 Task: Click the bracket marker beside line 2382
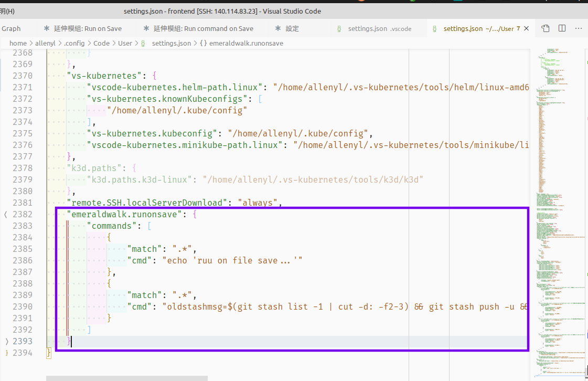6,214
